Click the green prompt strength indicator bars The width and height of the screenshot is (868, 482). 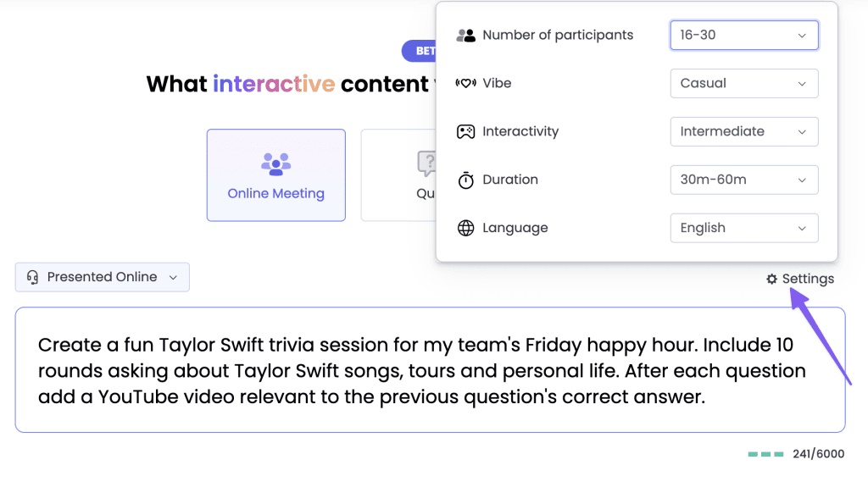(x=765, y=454)
